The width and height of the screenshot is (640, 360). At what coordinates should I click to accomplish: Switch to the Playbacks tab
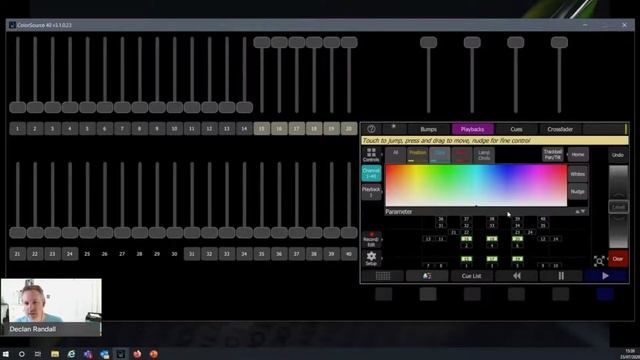(x=472, y=129)
